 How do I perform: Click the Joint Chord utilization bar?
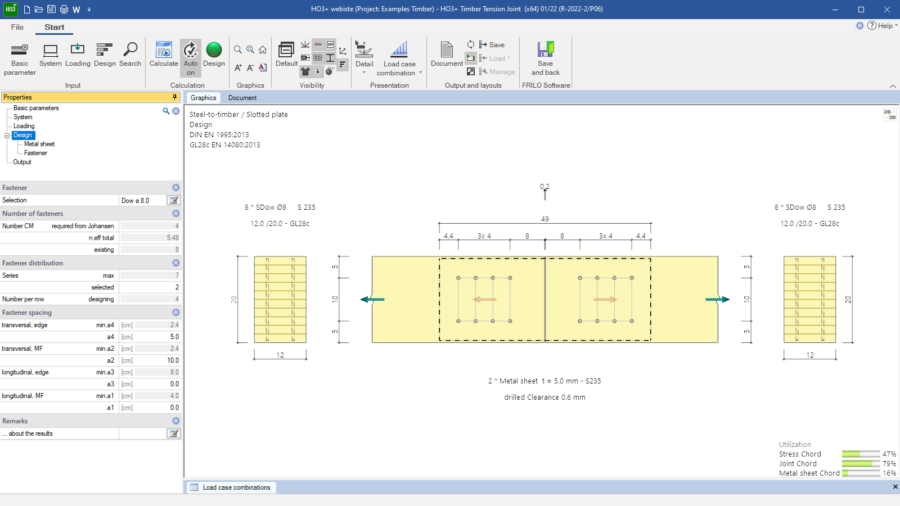858,463
